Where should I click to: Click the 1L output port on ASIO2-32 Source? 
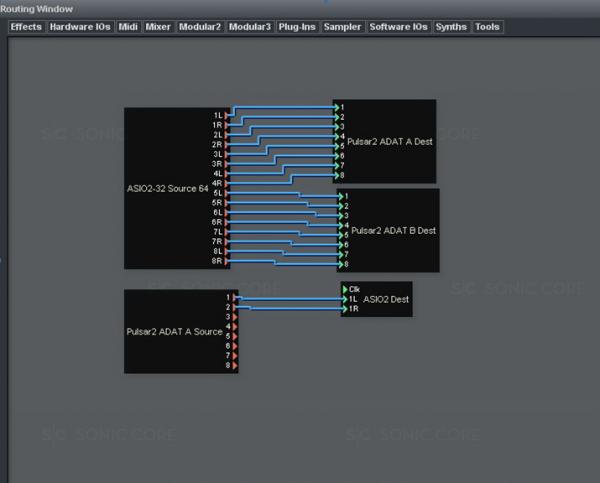point(227,115)
